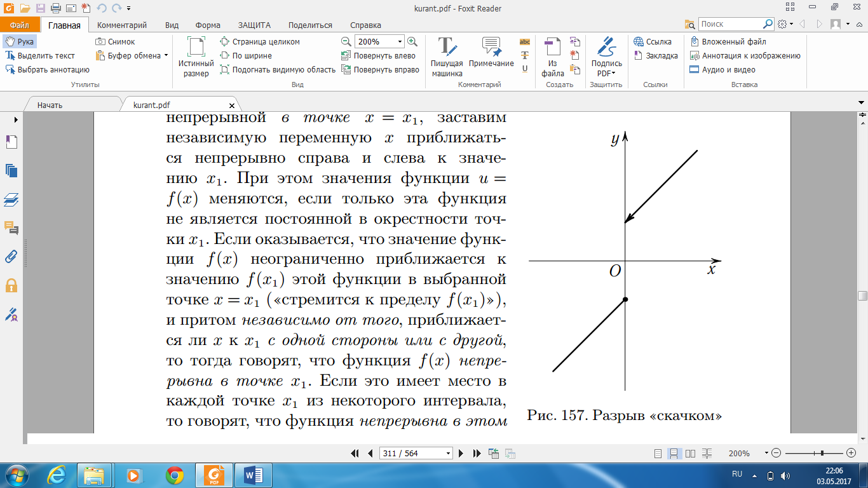The height and width of the screenshot is (488, 868).
Task: Expand the left navigation panel arrow
Action: (x=15, y=119)
